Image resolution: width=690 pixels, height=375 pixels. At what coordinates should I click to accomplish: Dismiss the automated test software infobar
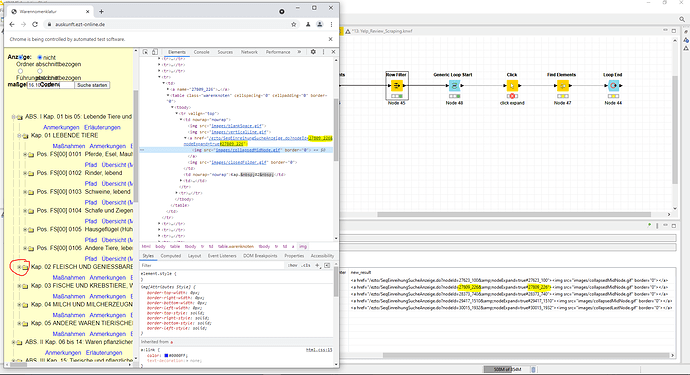point(330,39)
